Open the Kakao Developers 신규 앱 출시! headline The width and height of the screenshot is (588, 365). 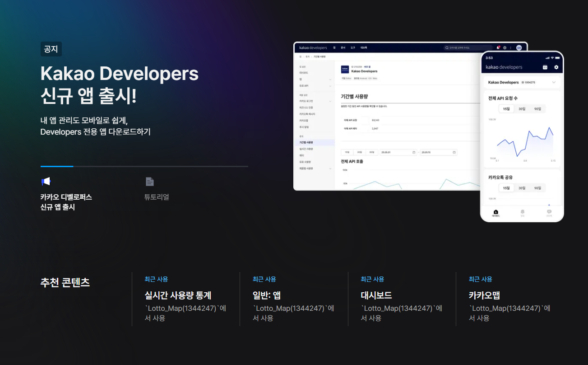[x=120, y=85]
